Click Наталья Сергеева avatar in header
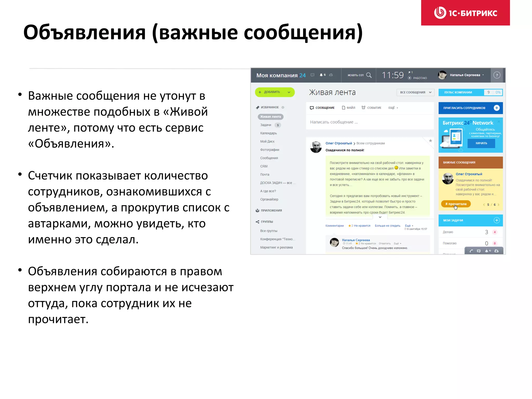532x399 pixels. tap(442, 75)
